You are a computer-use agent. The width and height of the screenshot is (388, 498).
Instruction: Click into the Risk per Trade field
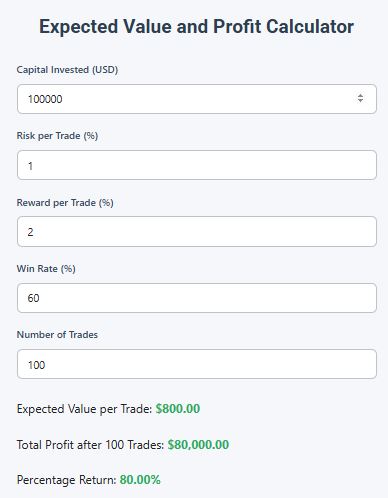click(x=197, y=165)
